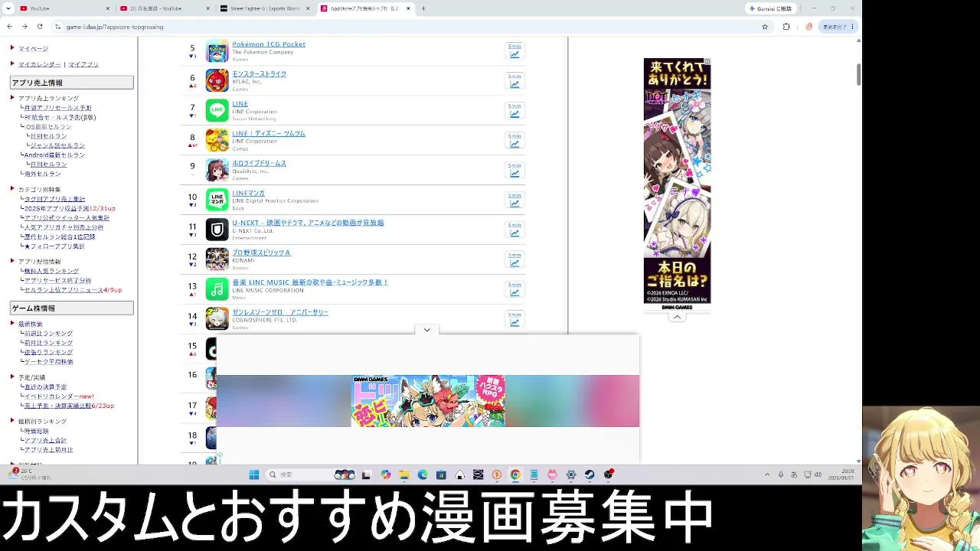The height and width of the screenshot is (551, 980).
Task: Open a new browser tab
Action: tap(423, 8)
